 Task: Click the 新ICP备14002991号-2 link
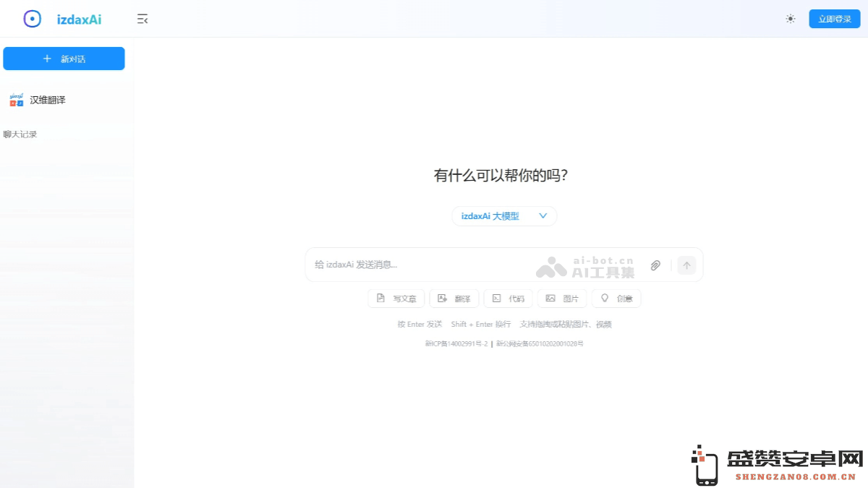coord(456,344)
